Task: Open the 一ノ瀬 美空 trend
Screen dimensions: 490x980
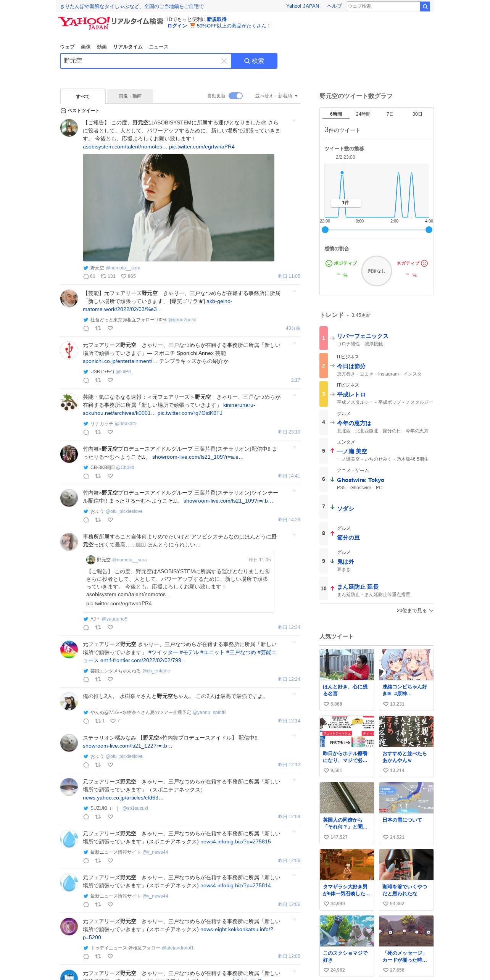Action: (x=352, y=451)
